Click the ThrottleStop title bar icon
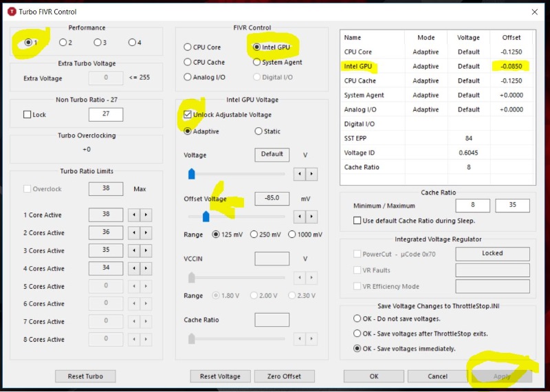550x392 pixels. 12,12
